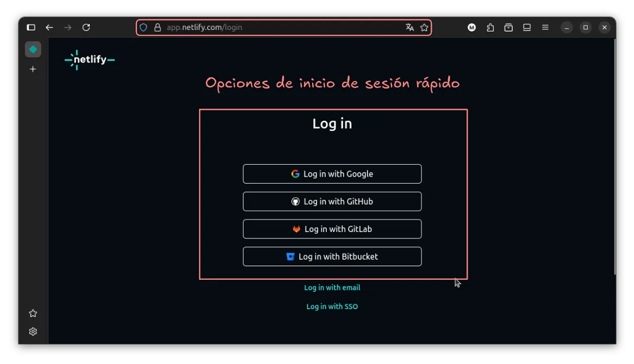The width and height of the screenshot is (634, 364).
Task: Open the translate page icon
Action: [409, 27]
